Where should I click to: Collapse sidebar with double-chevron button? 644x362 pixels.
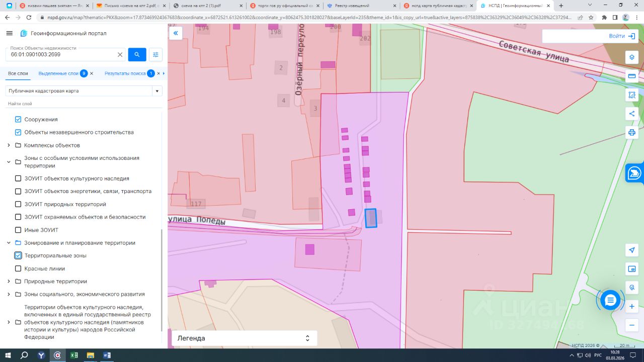coord(176,33)
